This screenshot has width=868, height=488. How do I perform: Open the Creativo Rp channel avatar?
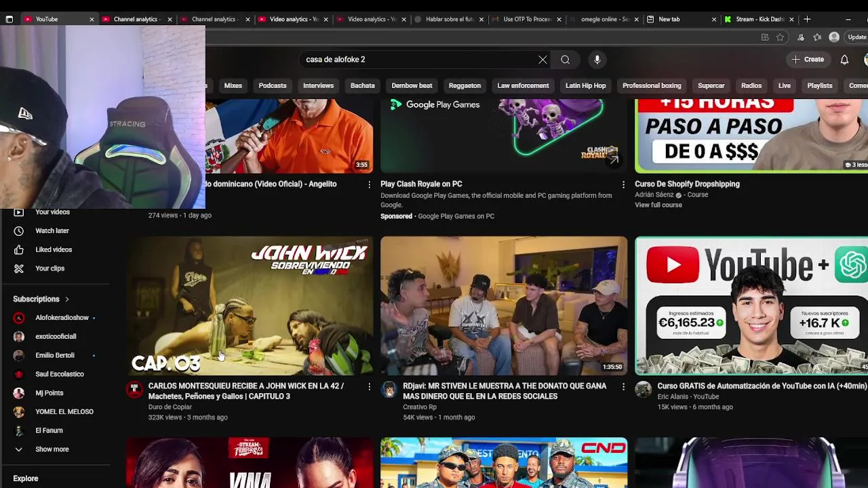point(389,389)
